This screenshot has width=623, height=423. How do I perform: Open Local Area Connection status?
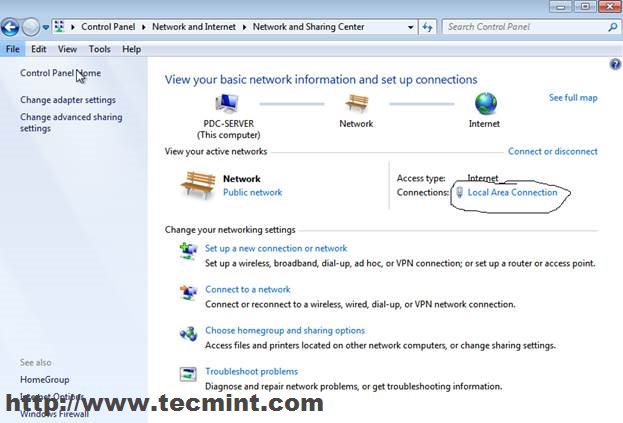tap(513, 192)
